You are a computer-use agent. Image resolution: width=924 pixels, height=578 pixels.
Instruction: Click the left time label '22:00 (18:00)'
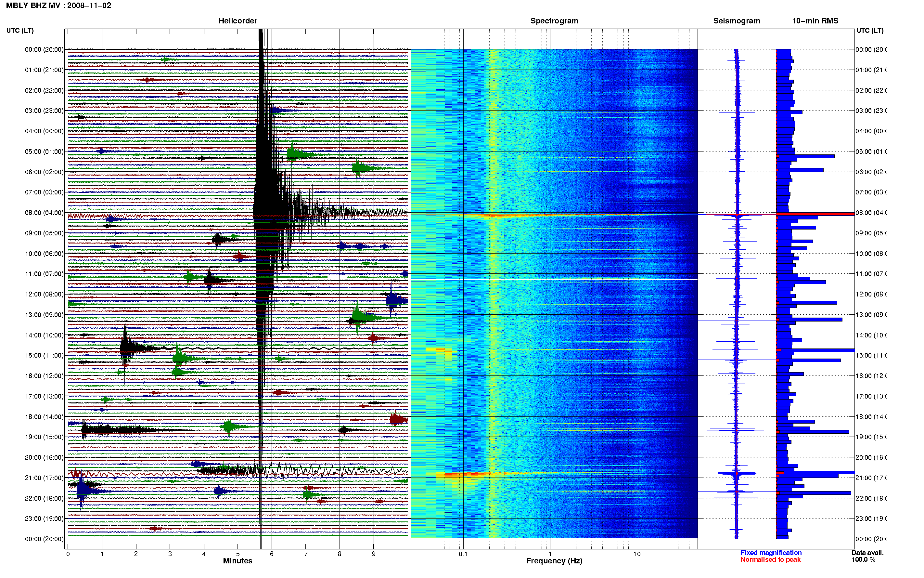point(44,498)
